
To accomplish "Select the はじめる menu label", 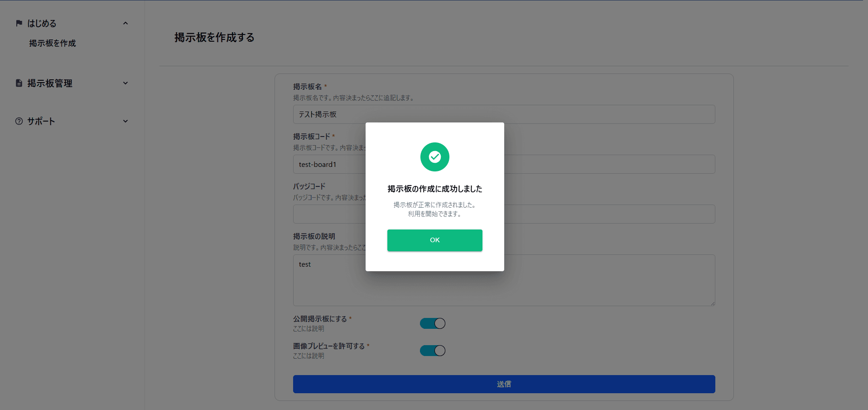I will [42, 23].
